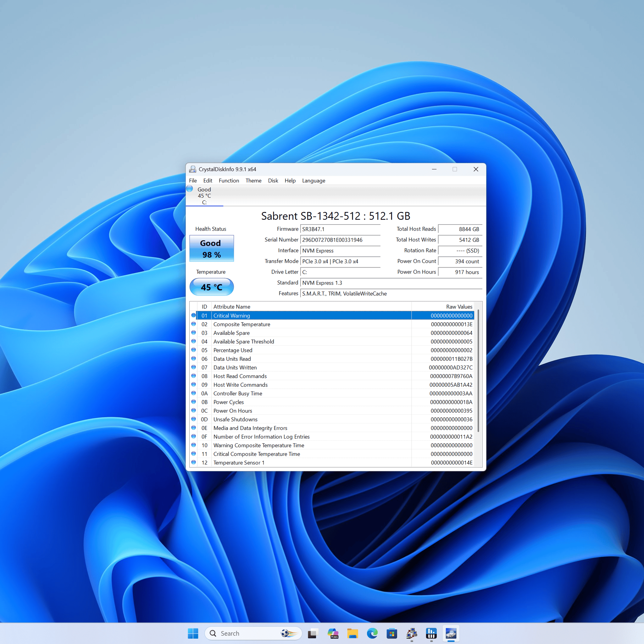
Task: Launch Microsoft 365 Copilot from the taskbar
Action: point(333,633)
